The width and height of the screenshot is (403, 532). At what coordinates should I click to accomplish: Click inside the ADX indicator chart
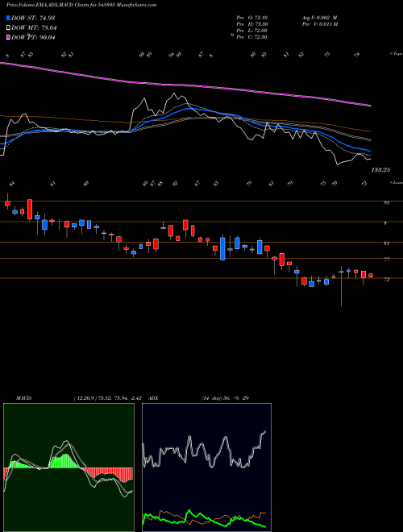click(206, 468)
